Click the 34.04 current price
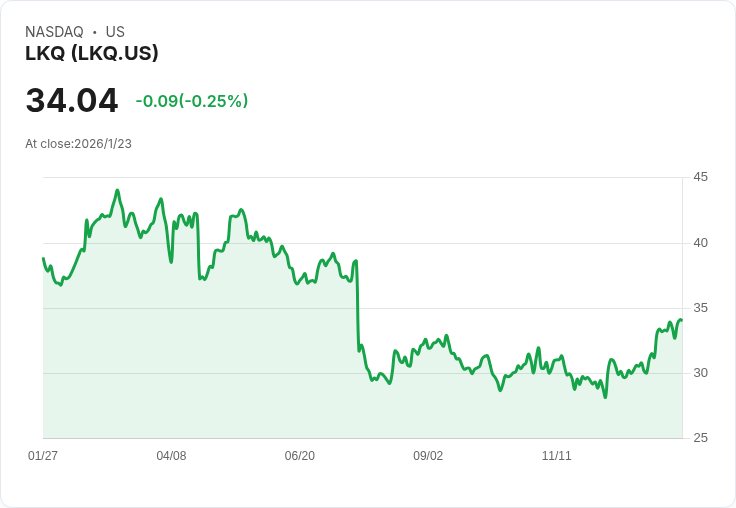 tap(72, 101)
